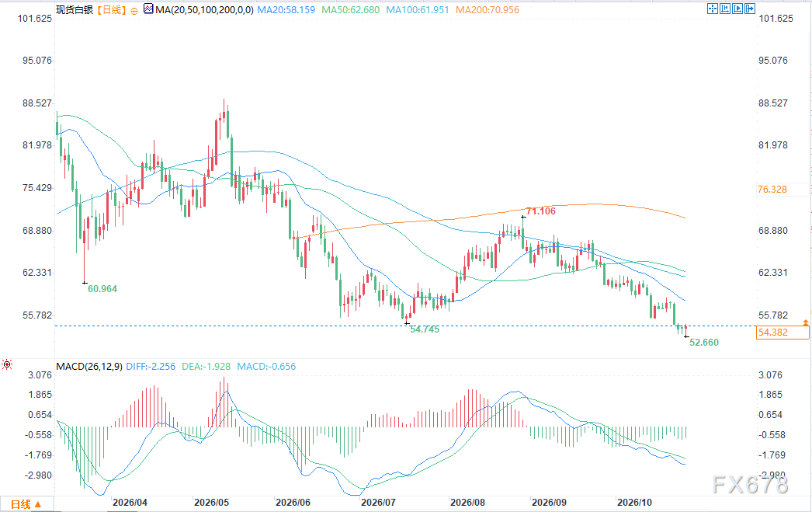Click the orange circled-plus icon beside 日线
Screen dimensions: 812x512
click(134, 10)
